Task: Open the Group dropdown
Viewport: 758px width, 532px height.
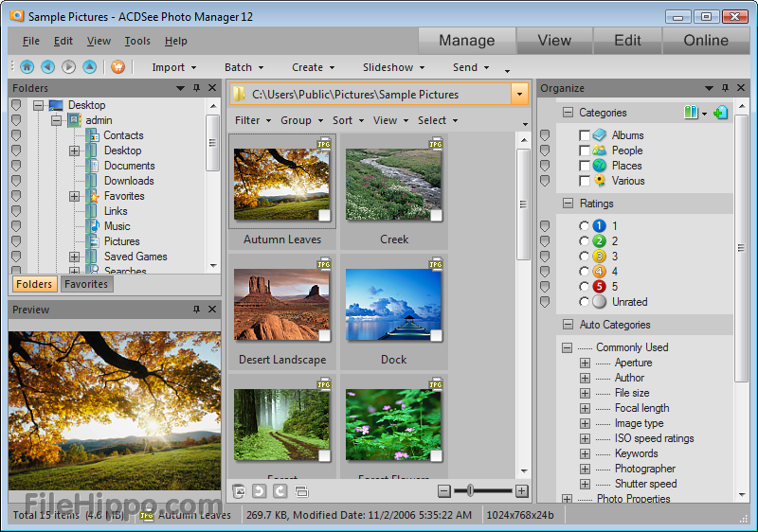Action: pos(301,120)
